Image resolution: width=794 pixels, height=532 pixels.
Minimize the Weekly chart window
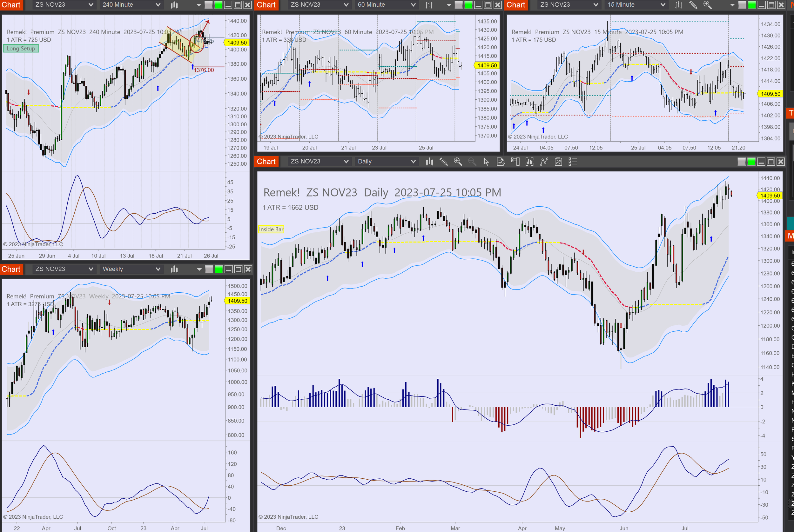(229, 269)
